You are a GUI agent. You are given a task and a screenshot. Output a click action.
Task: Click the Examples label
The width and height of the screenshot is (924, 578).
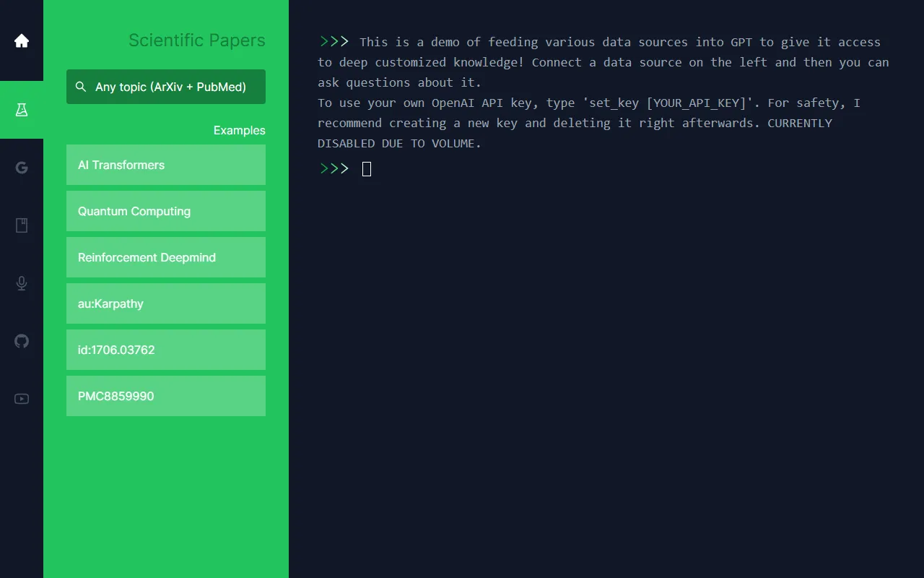[x=239, y=130]
